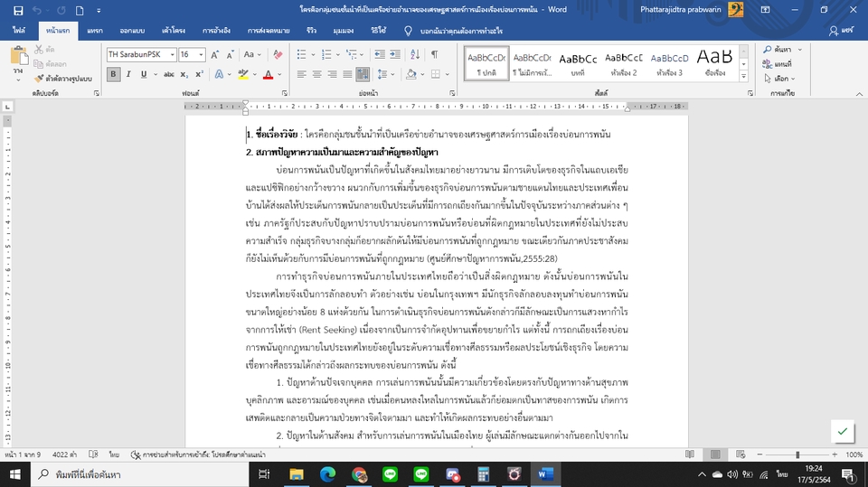Align text to the left
The width and height of the screenshot is (868, 487).
coord(302,74)
